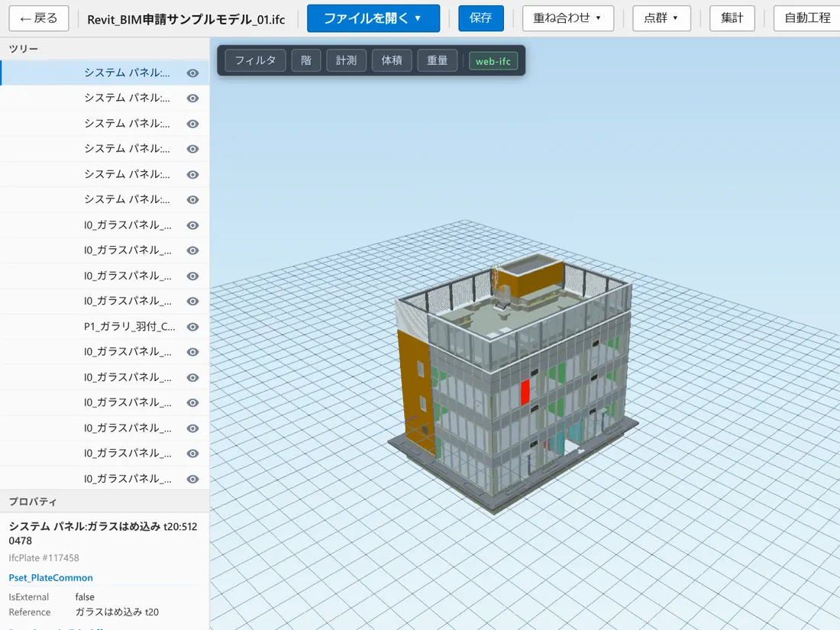Screen dimensions: 840x630
Task: Click the 戻る back button
Action: click(x=39, y=18)
